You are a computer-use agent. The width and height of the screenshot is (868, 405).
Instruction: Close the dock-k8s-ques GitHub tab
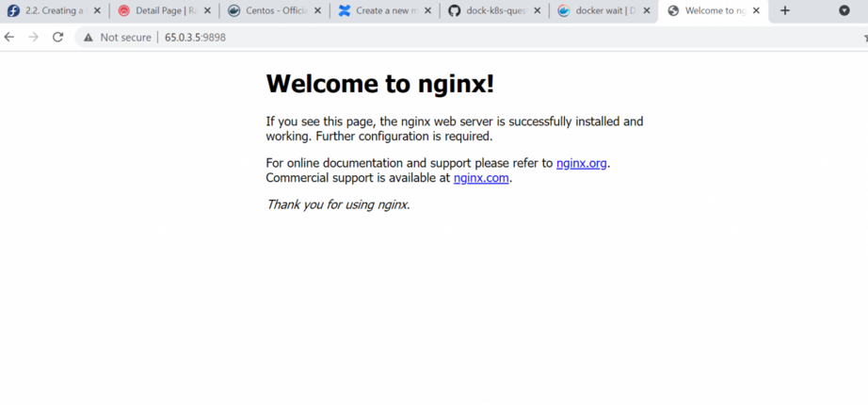click(537, 11)
